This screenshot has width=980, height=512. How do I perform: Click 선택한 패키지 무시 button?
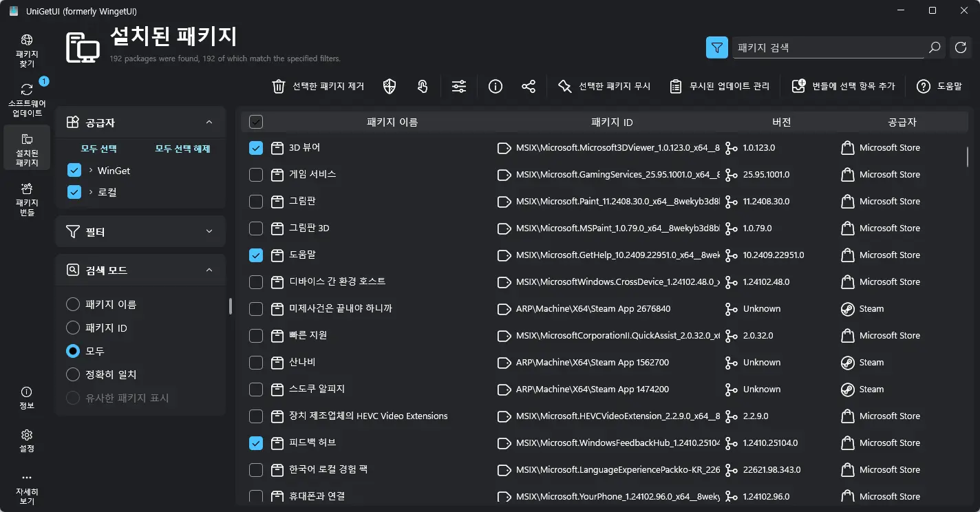point(604,86)
